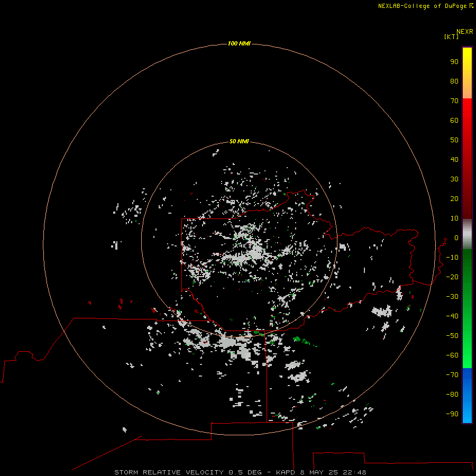
Task: Click the 80 value on velocity scale
Action: 454,81
